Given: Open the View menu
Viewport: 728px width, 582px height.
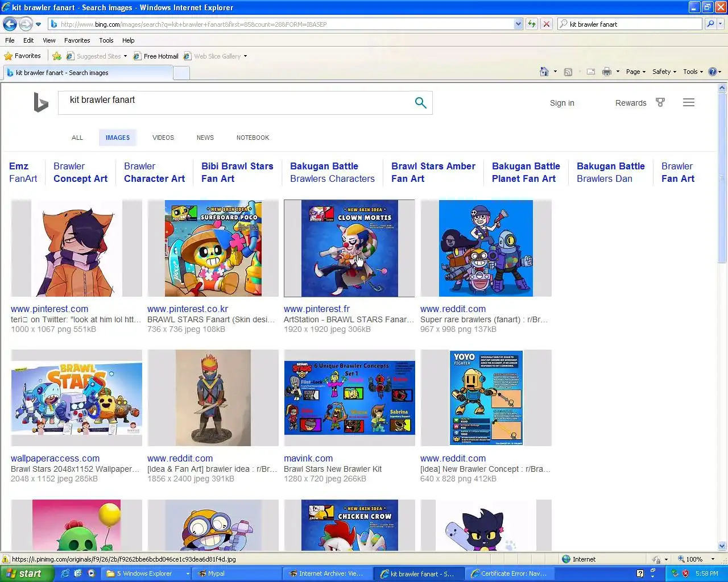Looking at the screenshot, I should 49,40.
